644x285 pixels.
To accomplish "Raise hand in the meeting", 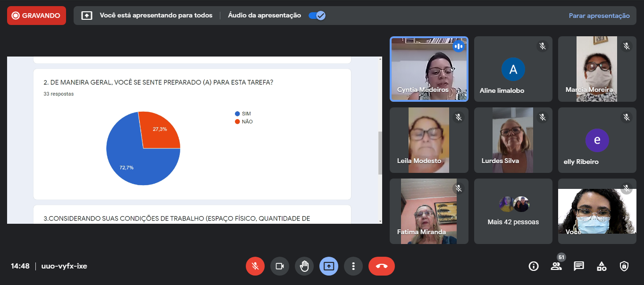I will pyautogui.click(x=304, y=266).
